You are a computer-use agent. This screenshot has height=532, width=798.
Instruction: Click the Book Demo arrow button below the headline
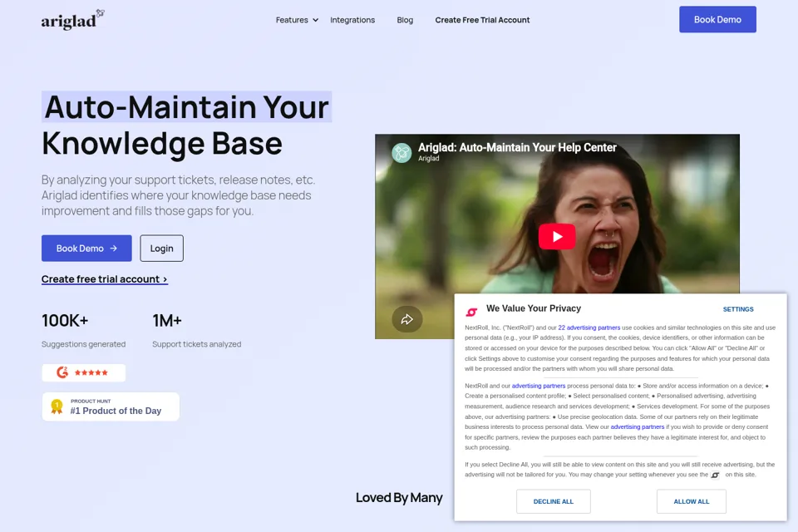point(86,248)
